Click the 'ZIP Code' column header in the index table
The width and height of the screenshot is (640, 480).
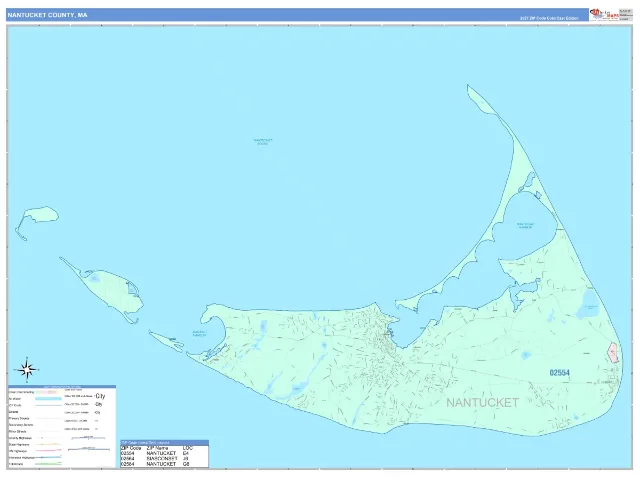131,448
